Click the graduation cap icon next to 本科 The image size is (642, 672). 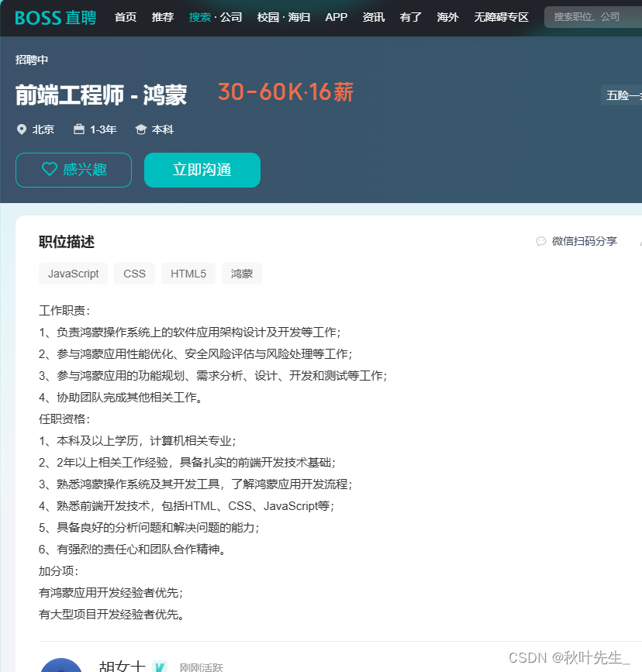(140, 129)
